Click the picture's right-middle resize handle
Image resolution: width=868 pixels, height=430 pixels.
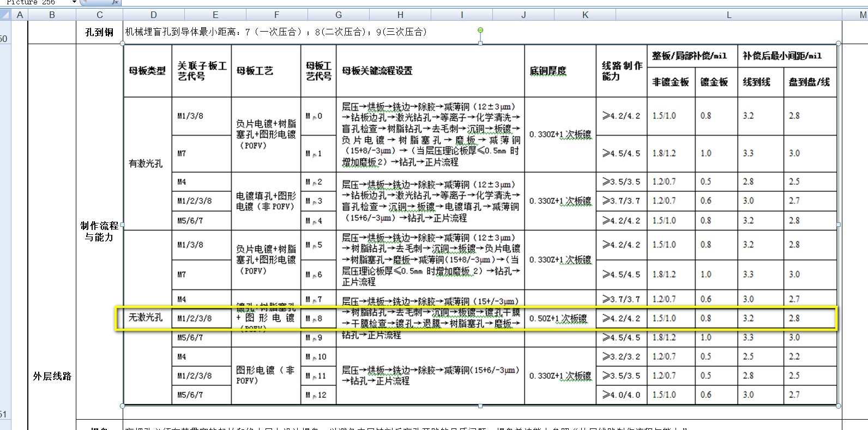click(839, 225)
